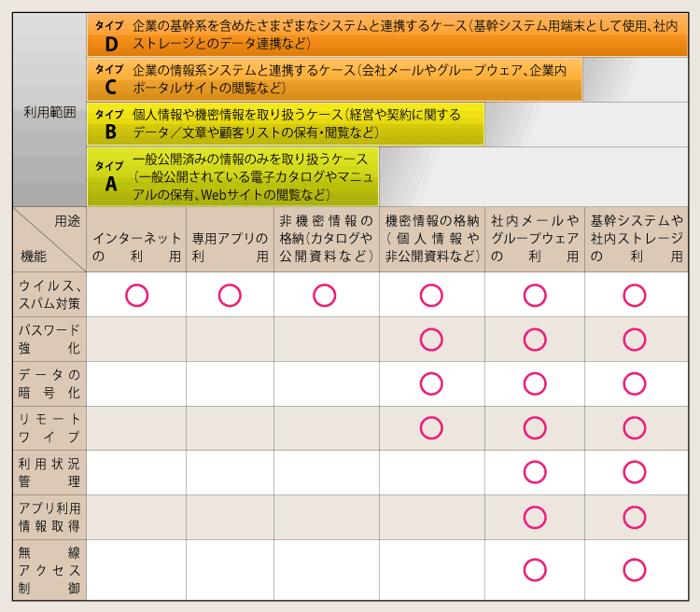
Task: Click the 用途/機能 diagonal header cell
Action: point(49,239)
